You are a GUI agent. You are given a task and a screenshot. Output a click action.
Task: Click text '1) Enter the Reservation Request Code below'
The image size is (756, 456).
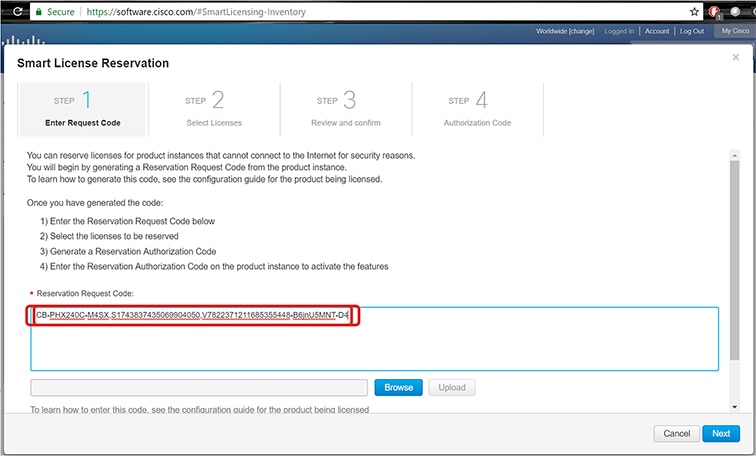pos(128,221)
